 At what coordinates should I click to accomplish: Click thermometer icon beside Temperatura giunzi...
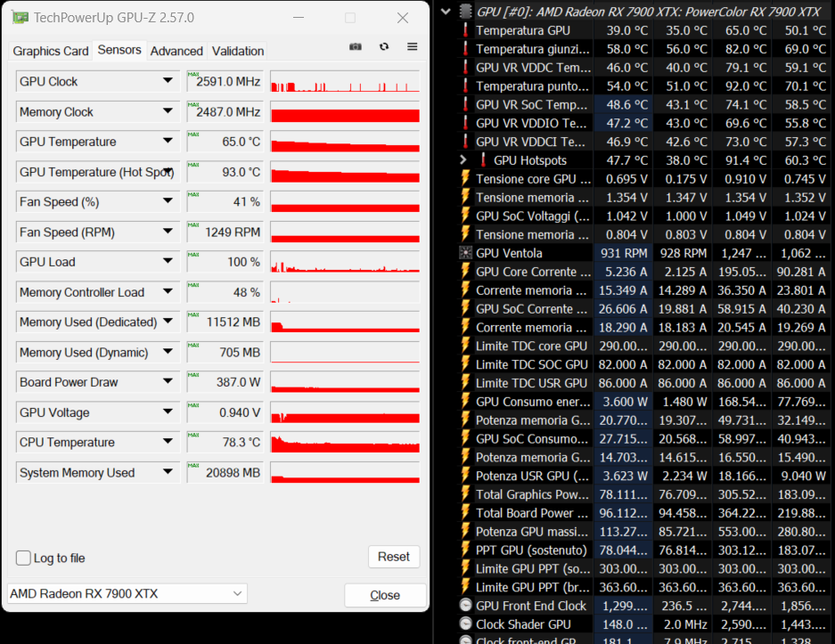(465, 49)
